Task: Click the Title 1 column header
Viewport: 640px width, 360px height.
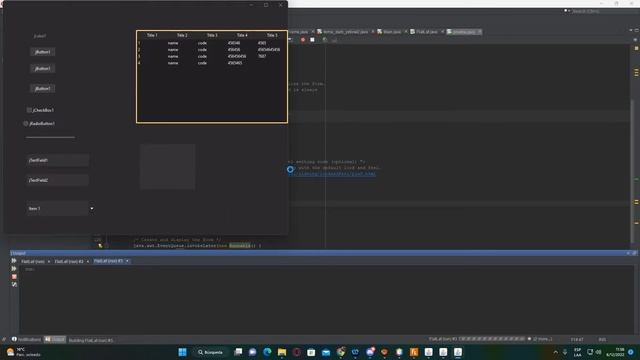Action: point(152,36)
